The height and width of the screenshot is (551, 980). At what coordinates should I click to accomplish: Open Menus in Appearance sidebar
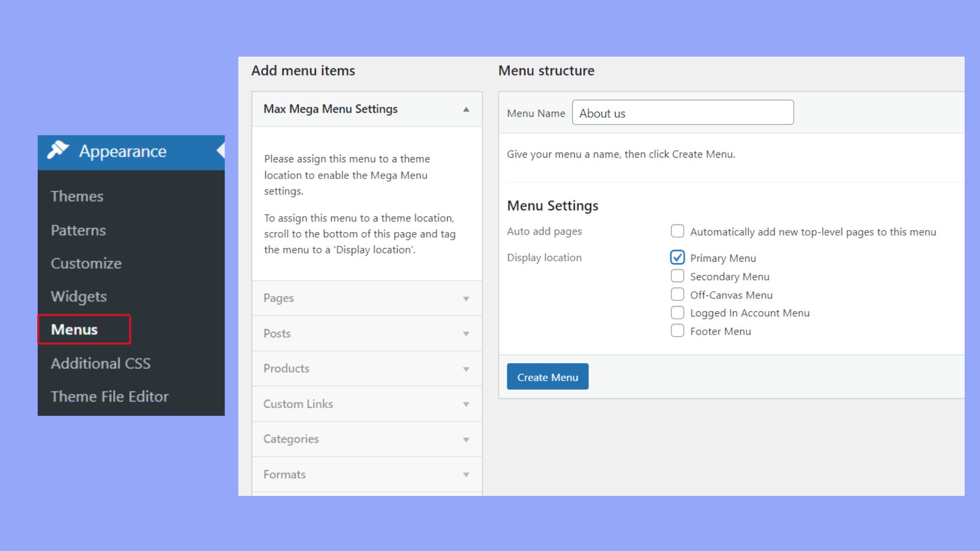click(75, 330)
